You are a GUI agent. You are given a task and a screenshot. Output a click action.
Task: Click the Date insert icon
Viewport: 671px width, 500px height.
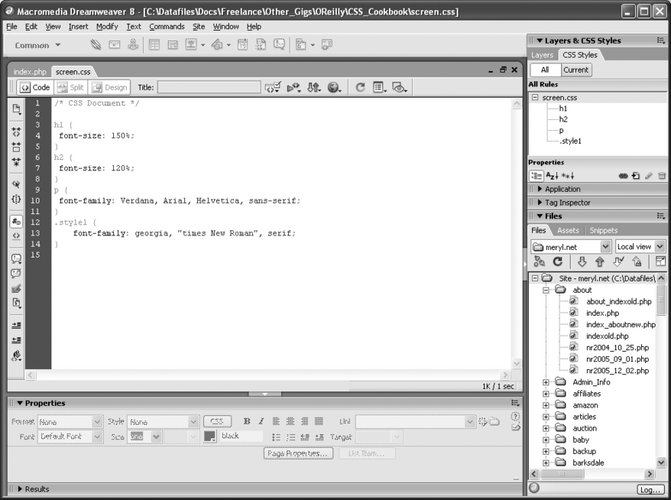(243, 45)
